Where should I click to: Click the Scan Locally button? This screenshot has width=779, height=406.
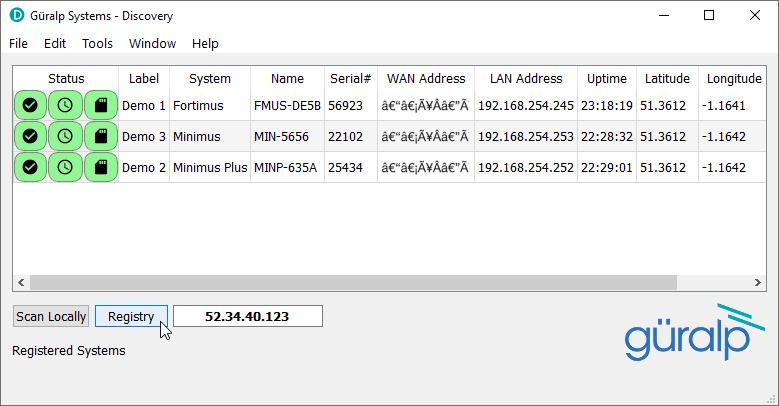pyautogui.click(x=51, y=317)
